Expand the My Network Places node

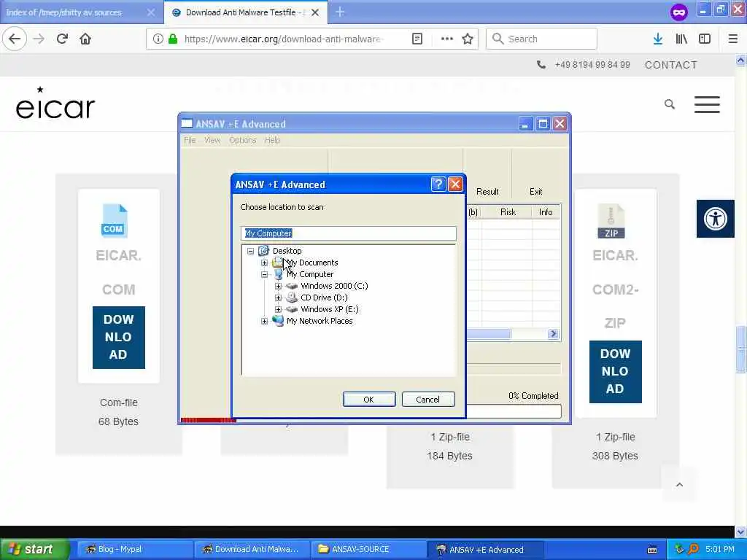pyautogui.click(x=264, y=321)
